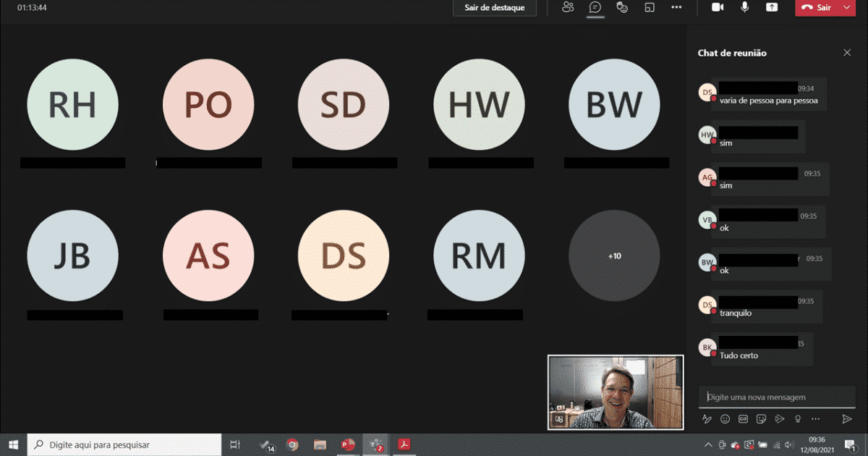Send the chat message

(x=846, y=418)
